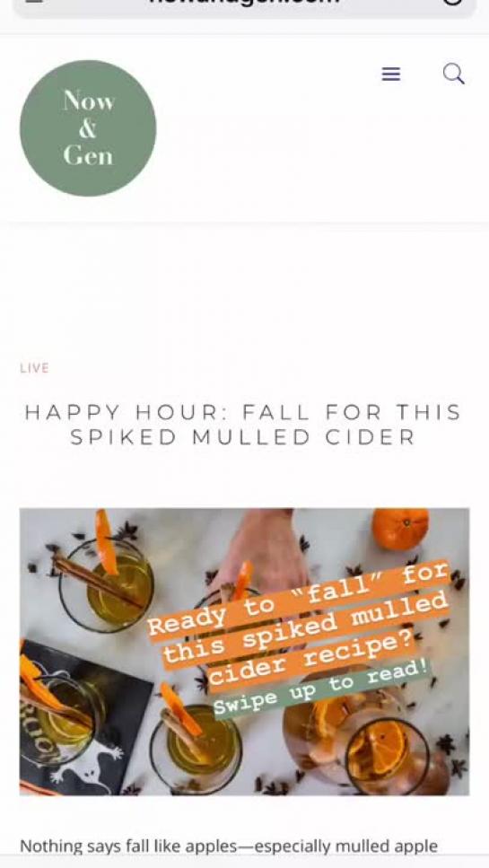Tap the 'Ready to fall' orange caption
The image size is (489, 868).
point(300,625)
